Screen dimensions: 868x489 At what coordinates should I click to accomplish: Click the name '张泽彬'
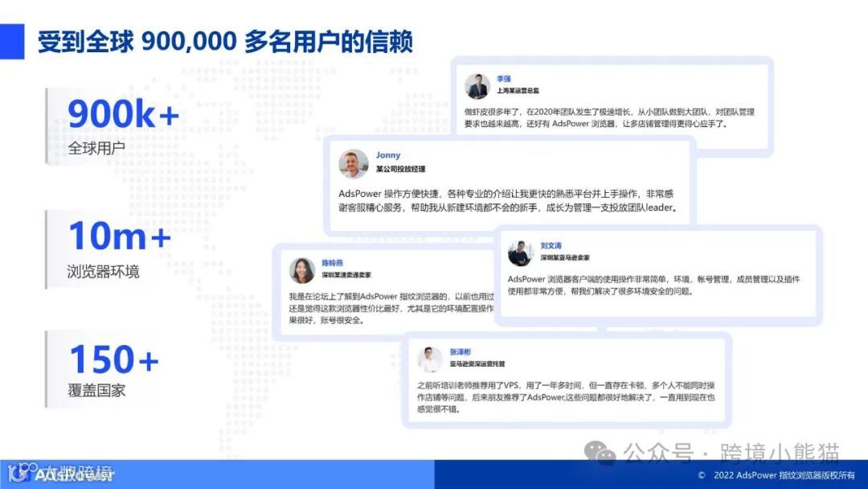(460, 351)
